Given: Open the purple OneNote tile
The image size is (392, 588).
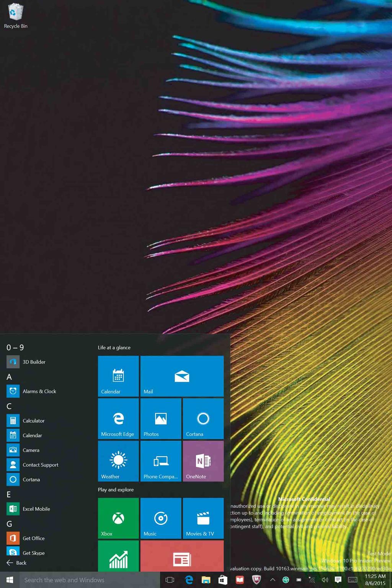Looking at the screenshot, I should point(203,461).
